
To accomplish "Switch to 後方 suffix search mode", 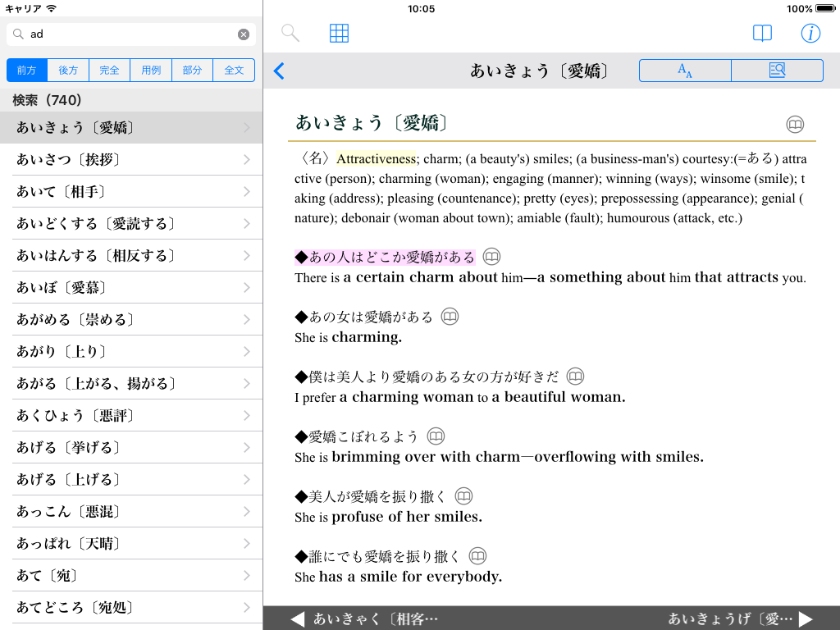I will tap(68, 71).
